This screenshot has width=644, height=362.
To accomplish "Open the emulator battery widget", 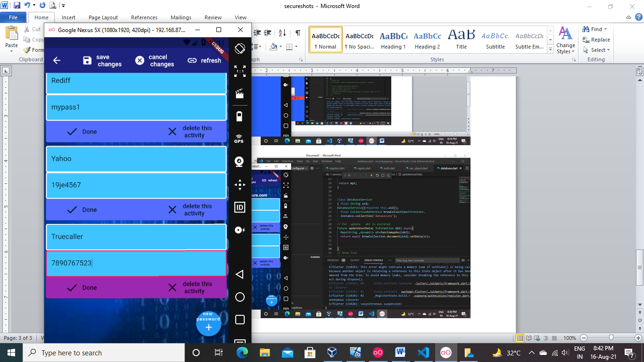I will (x=239, y=116).
